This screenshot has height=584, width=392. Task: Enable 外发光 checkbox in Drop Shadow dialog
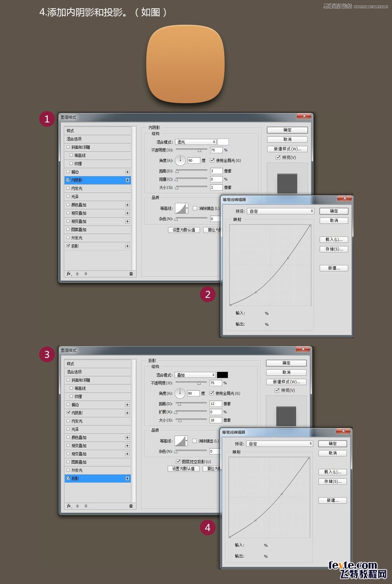click(68, 470)
